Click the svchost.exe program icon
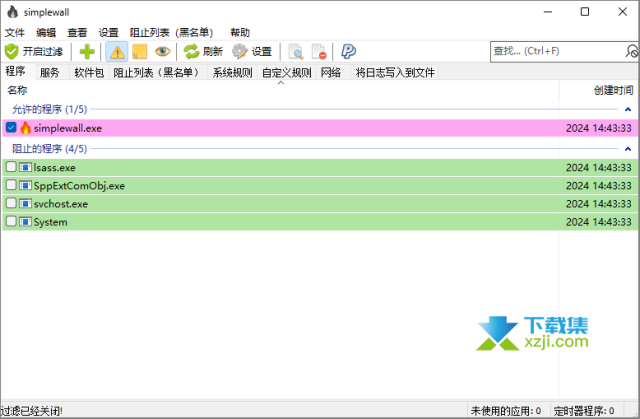This screenshot has width=640, height=419. (x=25, y=204)
